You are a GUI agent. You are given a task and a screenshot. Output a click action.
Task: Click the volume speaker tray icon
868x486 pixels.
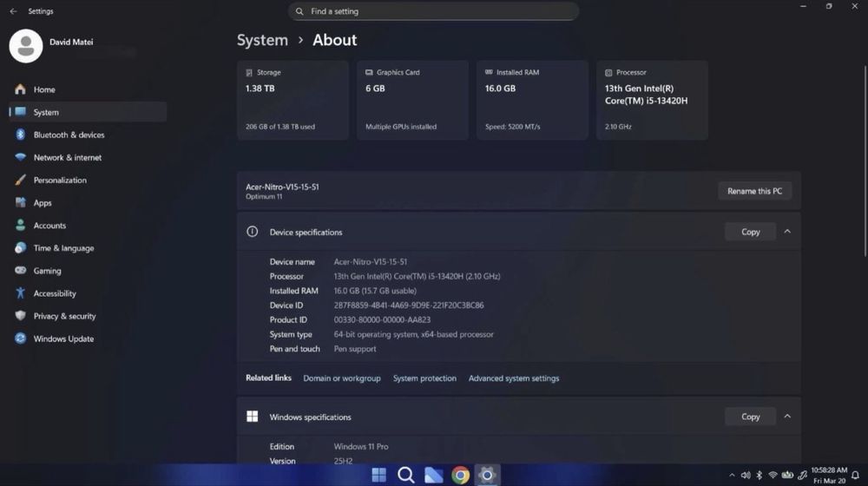click(x=746, y=475)
